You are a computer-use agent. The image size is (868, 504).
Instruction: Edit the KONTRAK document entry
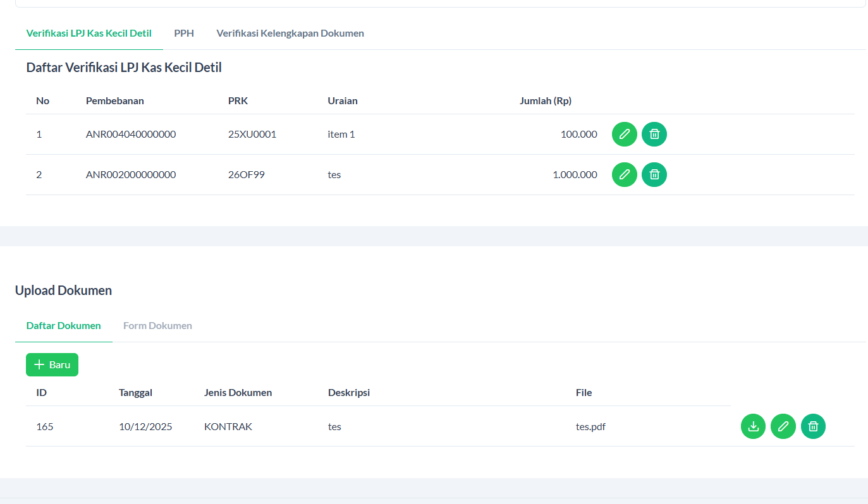(x=783, y=426)
